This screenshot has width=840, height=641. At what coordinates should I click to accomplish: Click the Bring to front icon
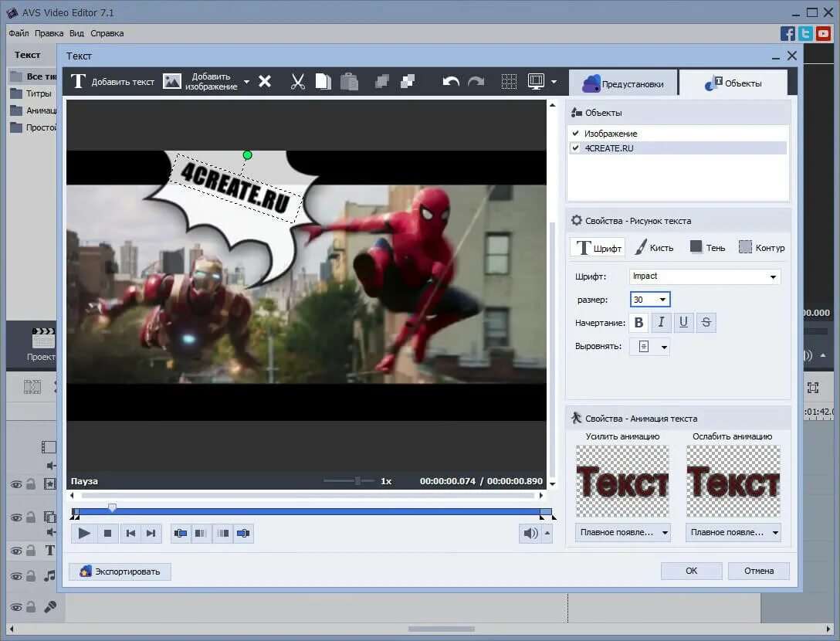[x=382, y=81]
